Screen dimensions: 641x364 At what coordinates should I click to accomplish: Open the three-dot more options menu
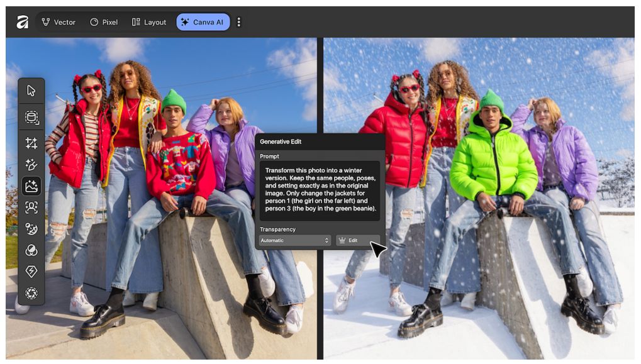[x=238, y=22]
